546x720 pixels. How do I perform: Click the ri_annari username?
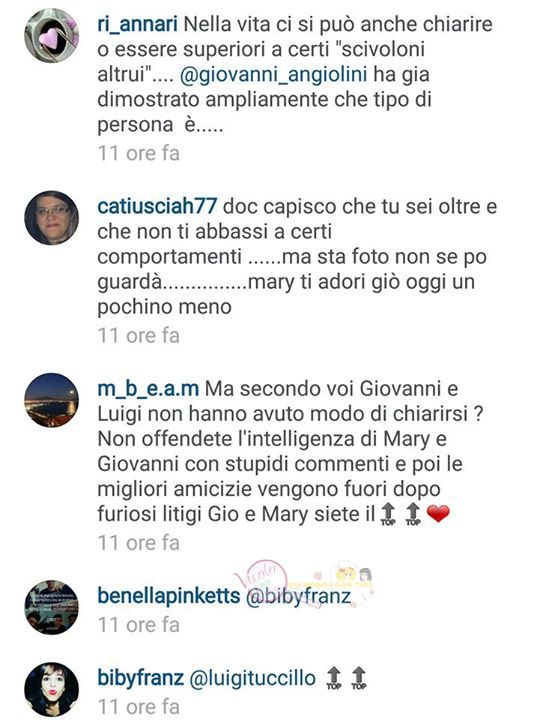137,25
